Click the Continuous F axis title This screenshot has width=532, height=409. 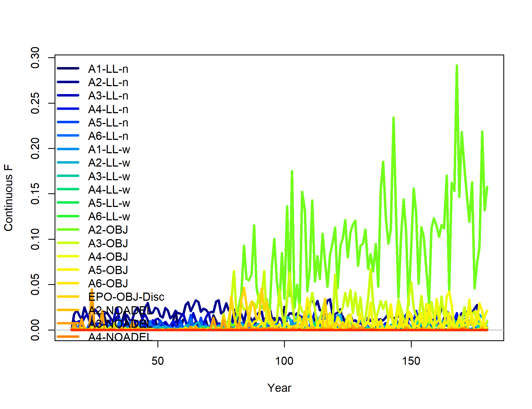9,198
